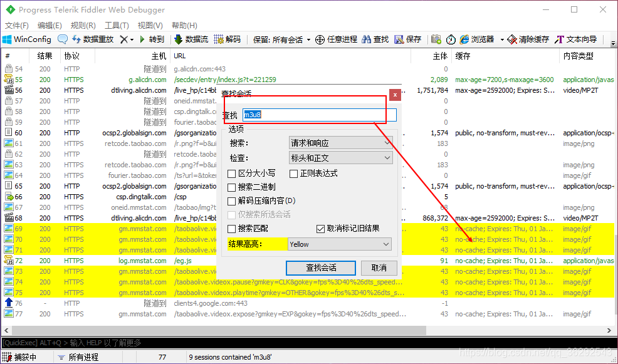Select session 54 lock tunnel icon
The width and height of the screenshot is (618, 364).
9,69
